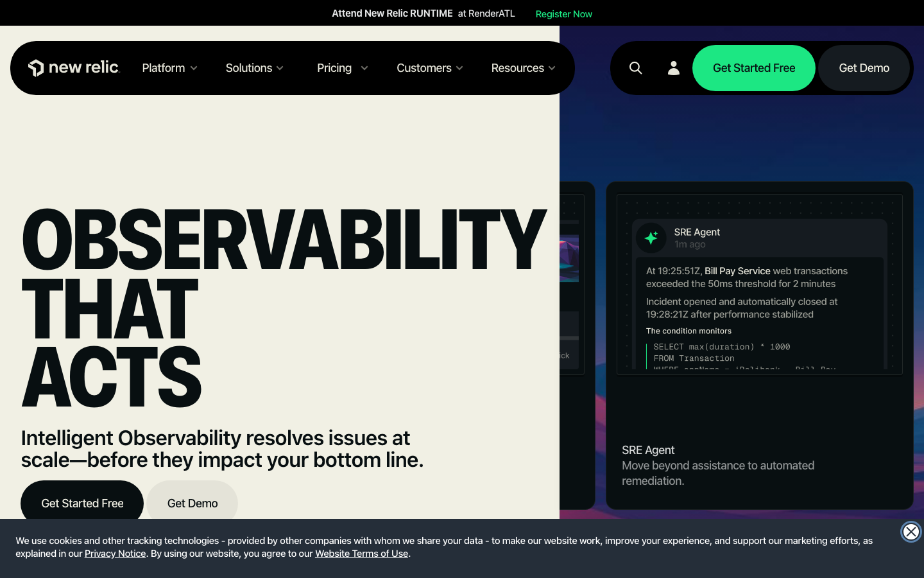Click the 'FROM Transaction' query line
Screen dimensions: 924x578
tap(694, 358)
